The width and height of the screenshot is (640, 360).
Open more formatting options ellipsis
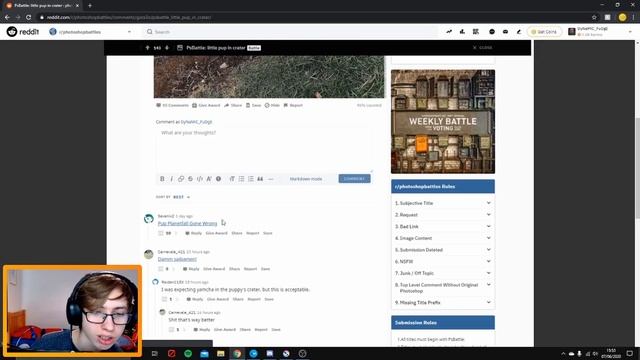tap(271, 179)
